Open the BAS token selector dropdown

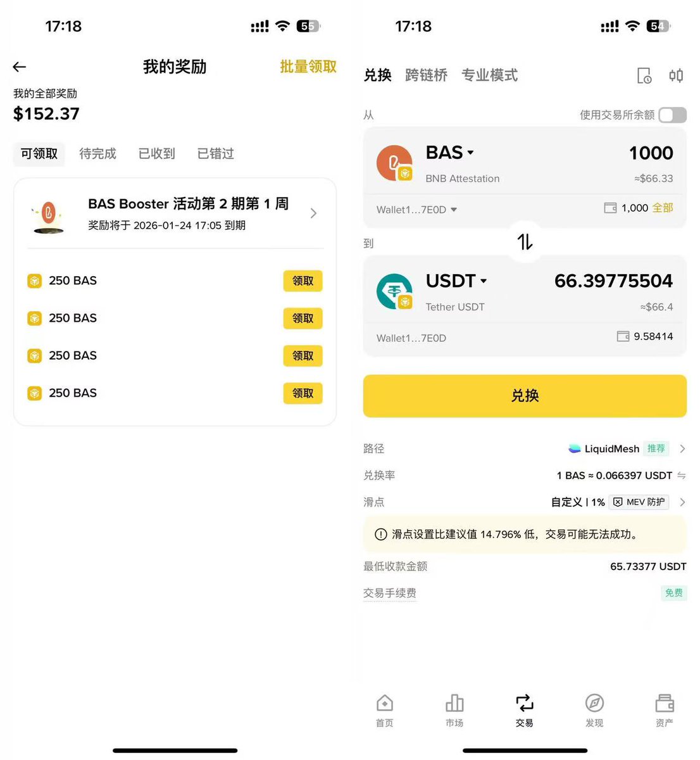point(450,153)
